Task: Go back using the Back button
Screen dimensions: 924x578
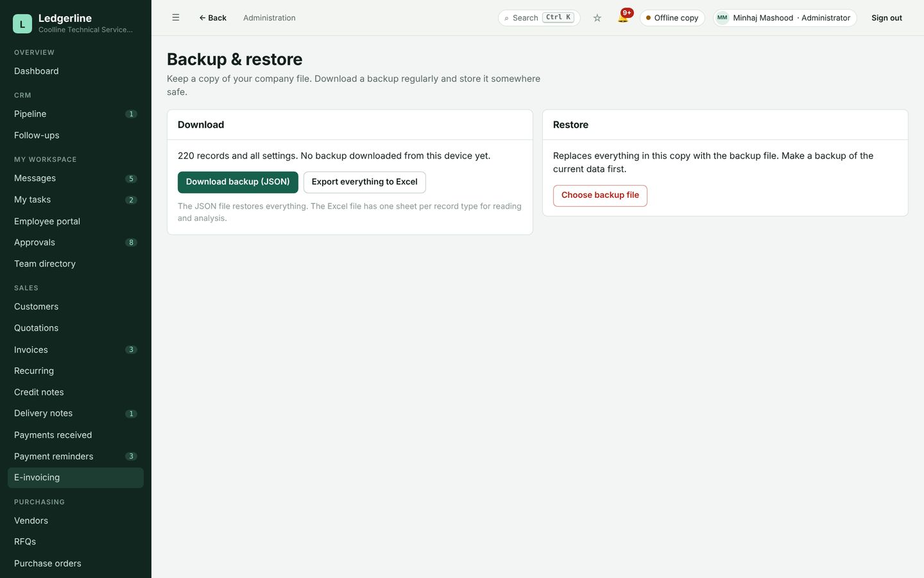Action: pyautogui.click(x=212, y=18)
